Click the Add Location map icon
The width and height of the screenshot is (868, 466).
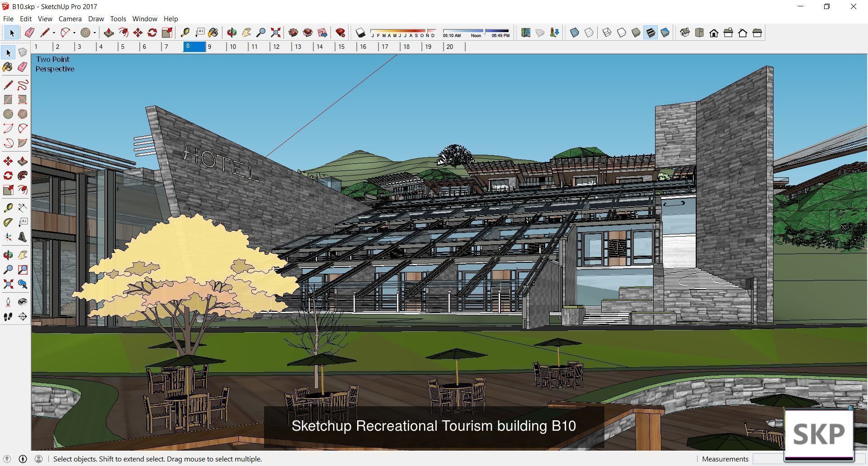pyautogui.click(x=525, y=33)
